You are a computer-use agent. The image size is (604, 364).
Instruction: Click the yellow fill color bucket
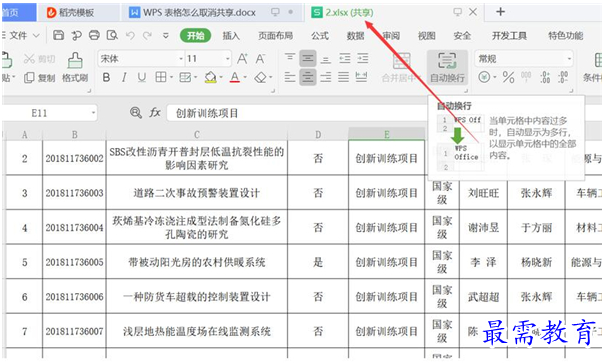[210, 77]
